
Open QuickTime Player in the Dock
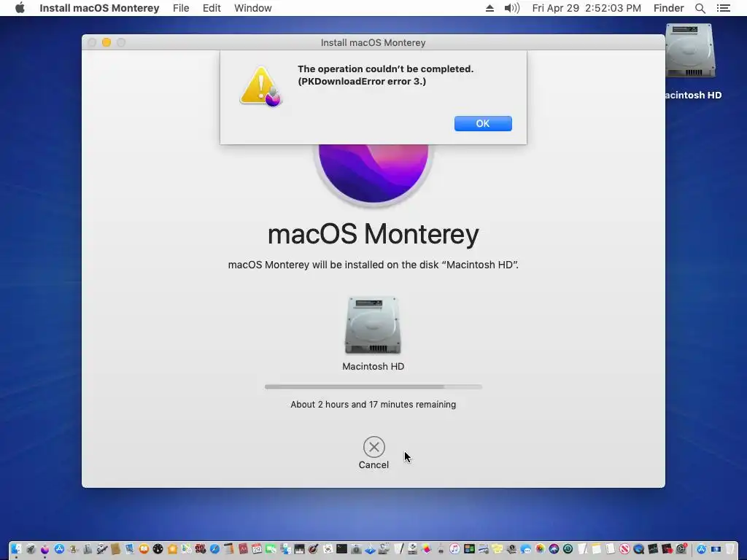639,549
